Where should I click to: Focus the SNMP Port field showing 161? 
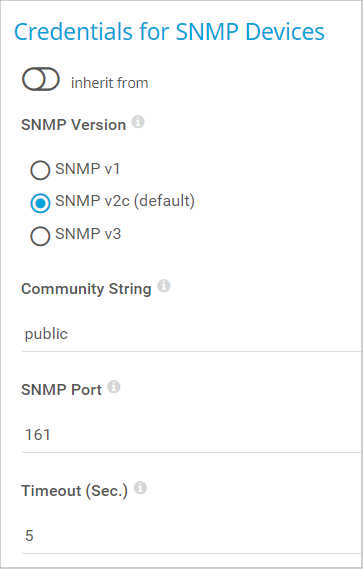(x=192, y=435)
